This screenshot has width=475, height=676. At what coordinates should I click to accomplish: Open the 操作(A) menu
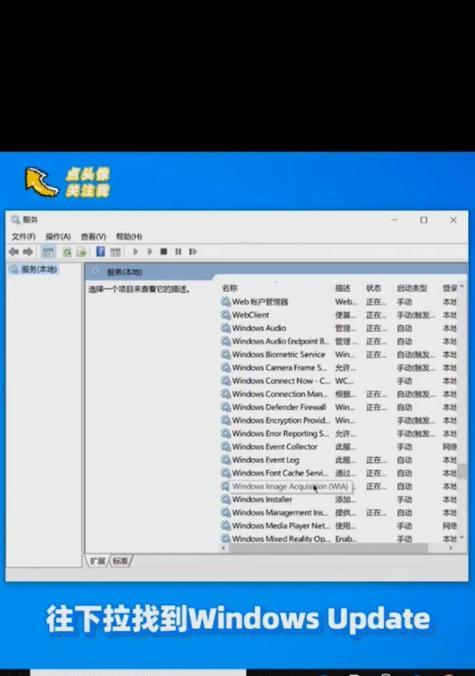coord(58,236)
